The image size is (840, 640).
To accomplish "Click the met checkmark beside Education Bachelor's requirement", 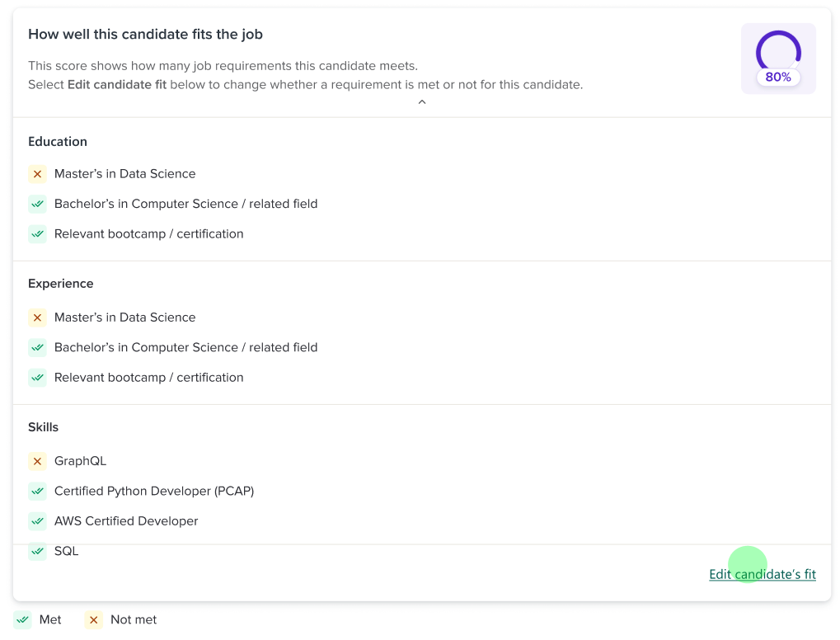I will click(37, 204).
